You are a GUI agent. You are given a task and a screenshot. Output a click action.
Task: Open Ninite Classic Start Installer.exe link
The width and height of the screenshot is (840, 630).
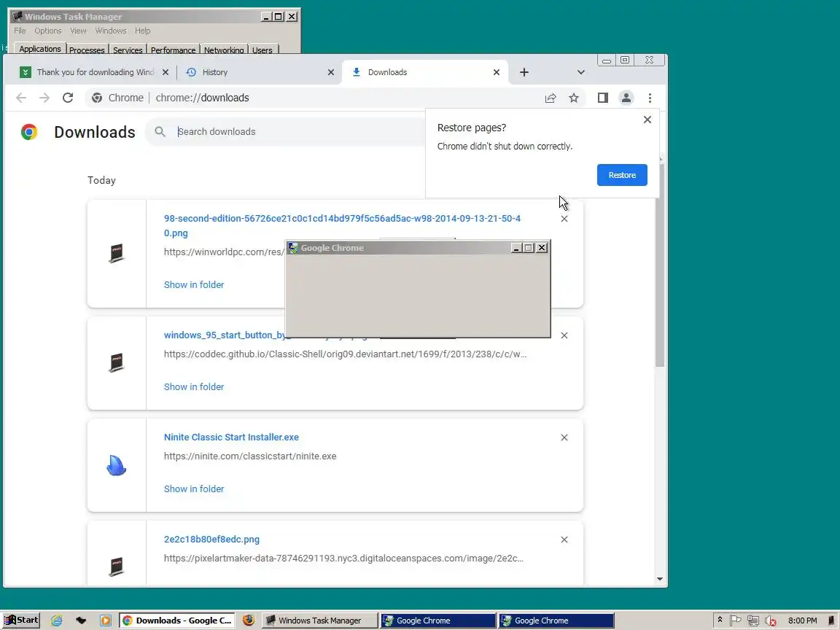point(231,437)
